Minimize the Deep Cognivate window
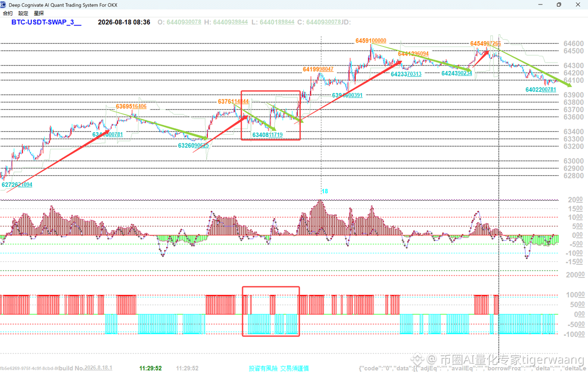 [539, 4]
